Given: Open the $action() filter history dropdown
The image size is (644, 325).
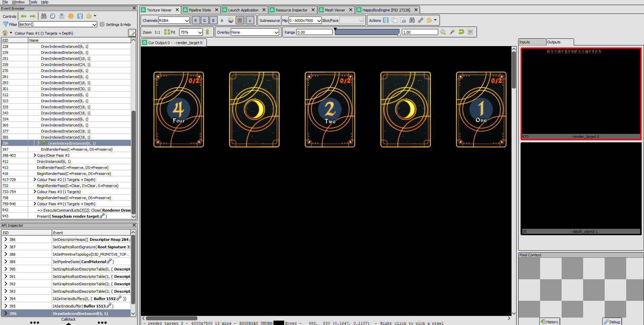Looking at the screenshot, I should click(x=94, y=24).
